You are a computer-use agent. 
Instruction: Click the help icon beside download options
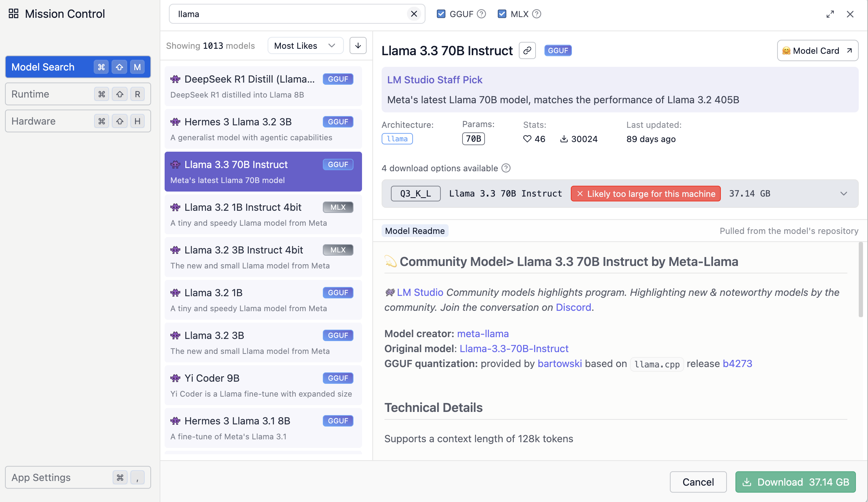[x=506, y=168]
